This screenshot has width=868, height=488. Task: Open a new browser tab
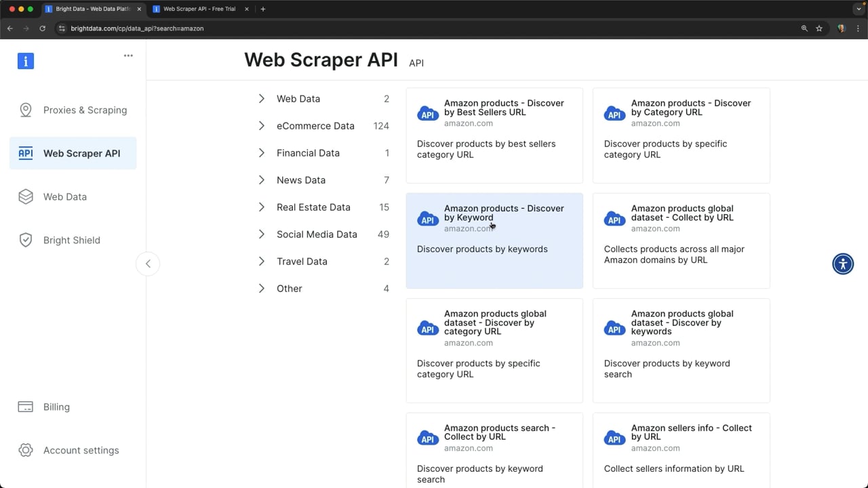[262, 9]
